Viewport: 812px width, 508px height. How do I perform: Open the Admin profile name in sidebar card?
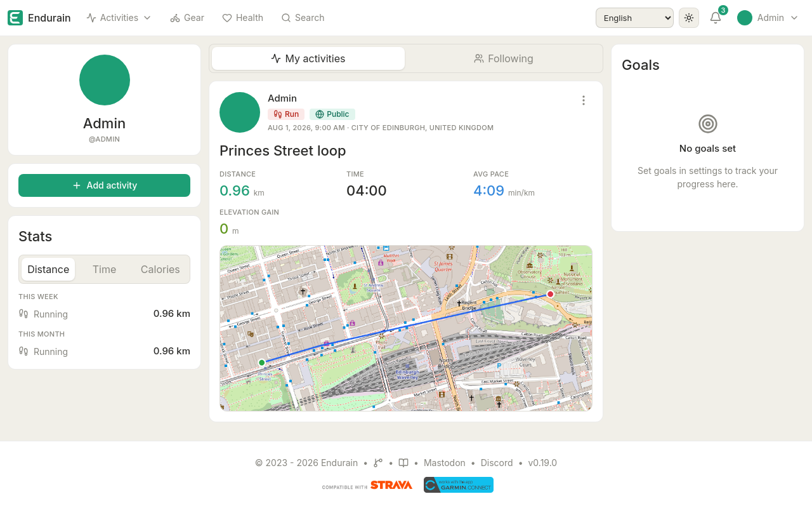coord(105,123)
